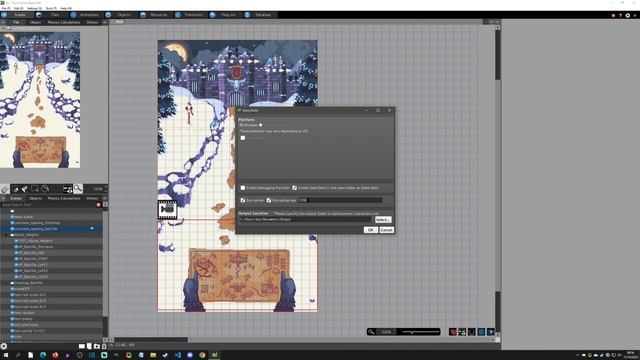Select the AF_Bastille_Entrance scene
640x360 pixels.
[x=36, y=247]
